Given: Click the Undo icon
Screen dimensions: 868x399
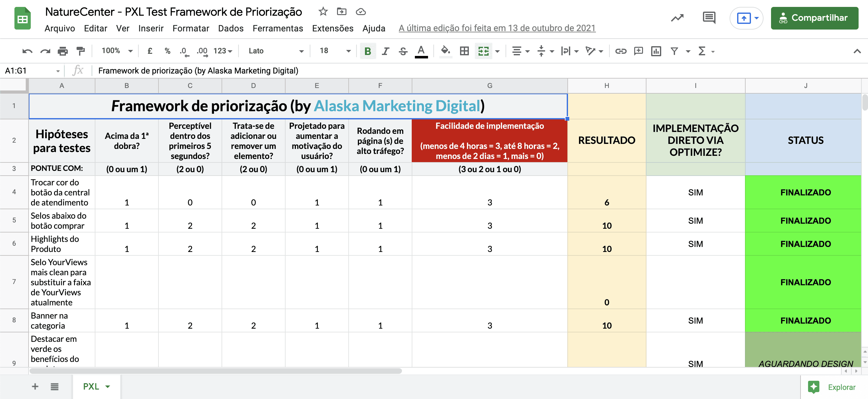Looking at the screenshot, I should [27, 51].
